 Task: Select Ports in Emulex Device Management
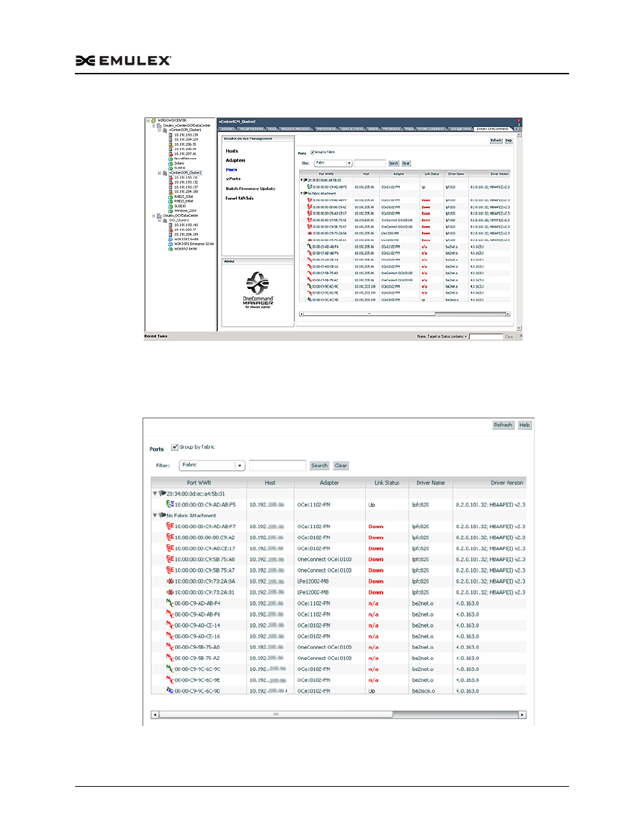232,170
